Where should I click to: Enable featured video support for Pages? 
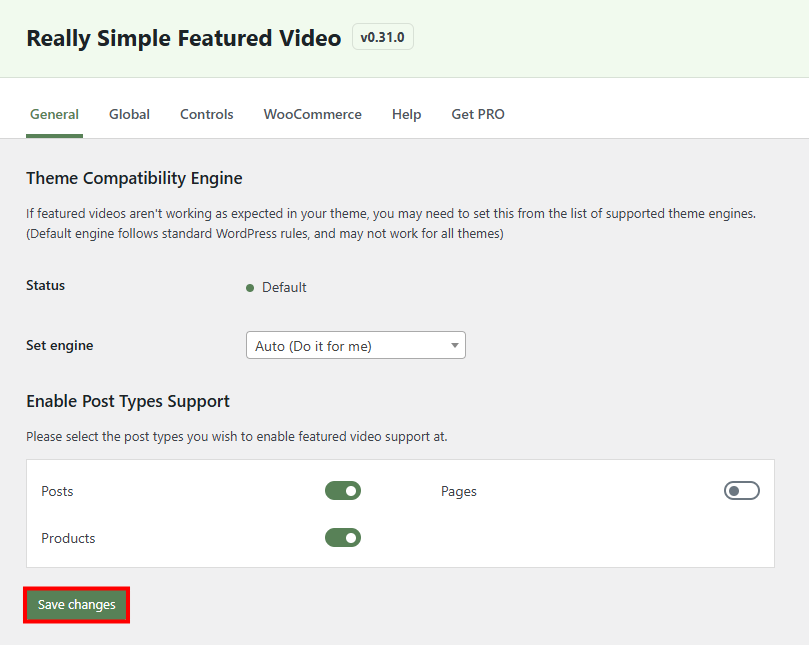click(x=741, y=490)
